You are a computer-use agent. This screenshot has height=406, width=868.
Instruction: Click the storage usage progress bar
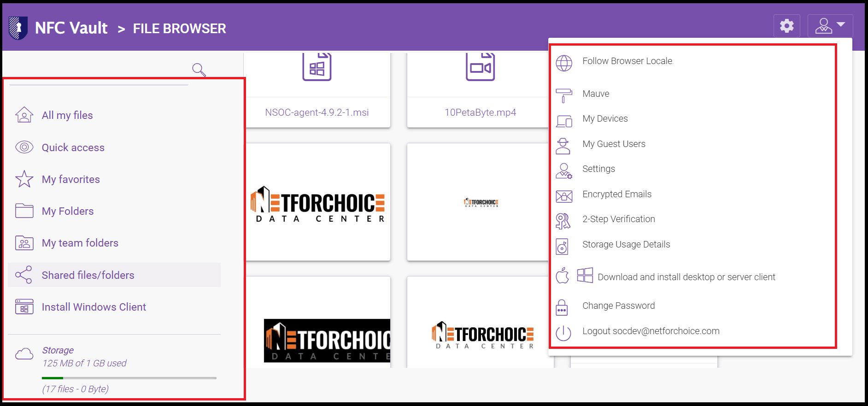pyautogui.click(x=129, y=378)
